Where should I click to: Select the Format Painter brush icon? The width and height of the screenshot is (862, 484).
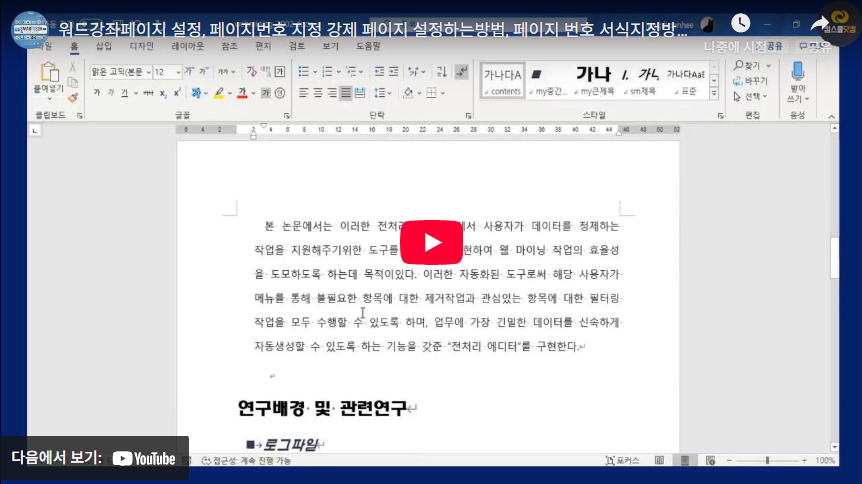[73, 97]
